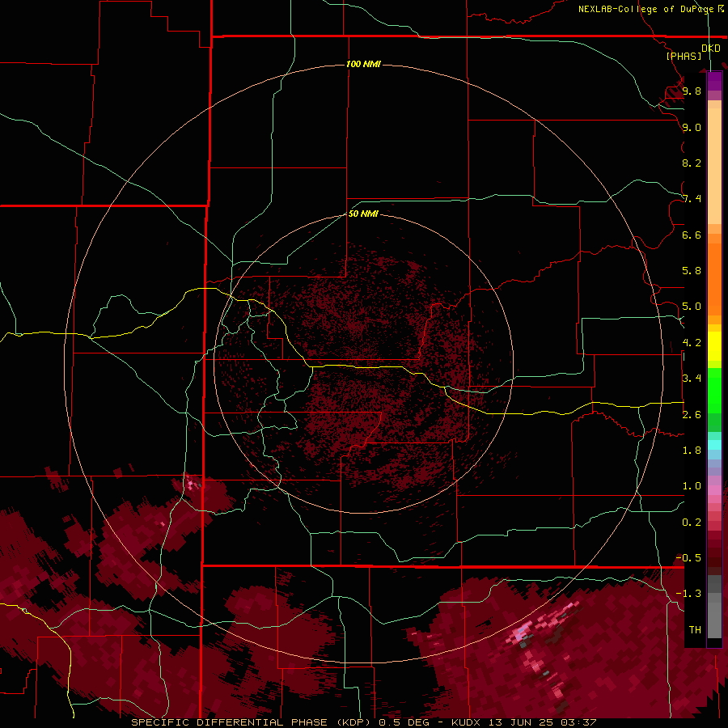Viewport: 728px width, 728px height.
Task: Click the 3.4 legend value
Action: 692,379
